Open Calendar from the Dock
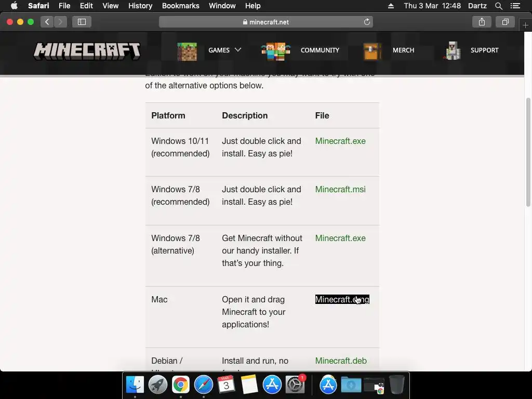532x399 pixels. point(226,385)
